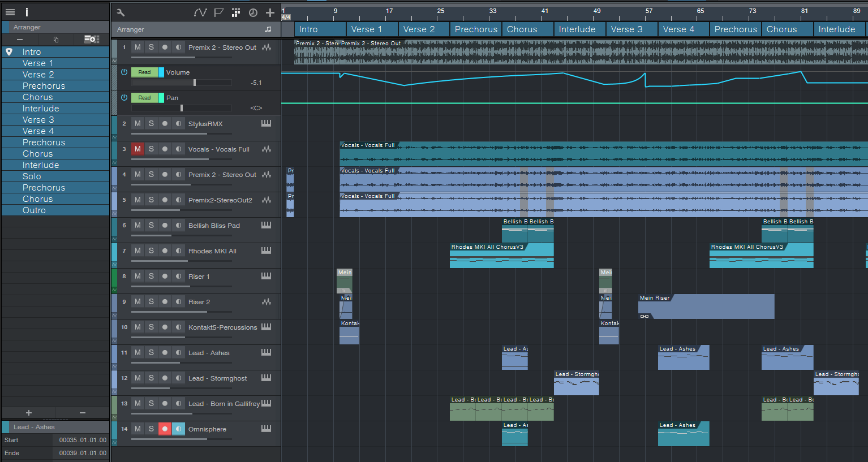This screenshot has height=462, width=868.
Task: Select first Rhodes MKI All ChorusV3 clip
Action: click(x=501, y=256)
